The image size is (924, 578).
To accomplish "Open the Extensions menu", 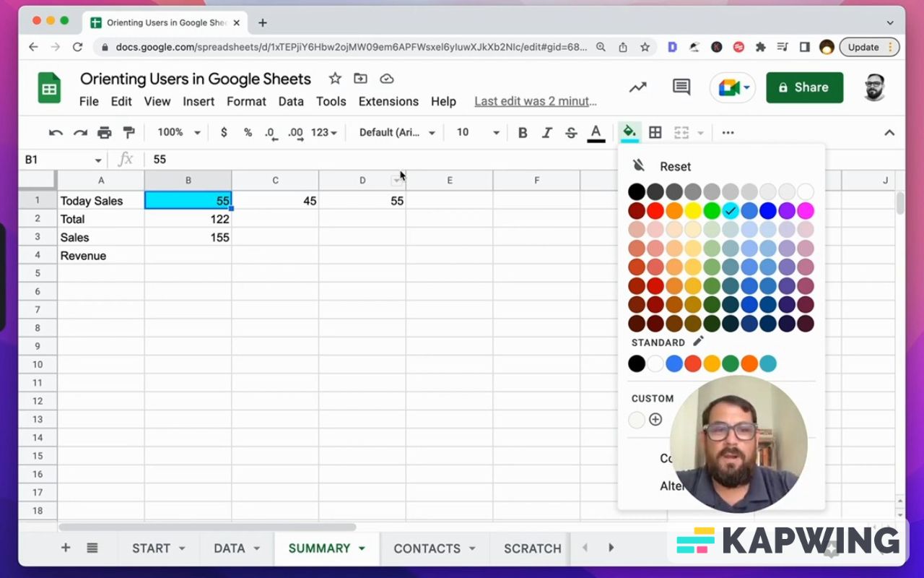I will coord(388,102).
